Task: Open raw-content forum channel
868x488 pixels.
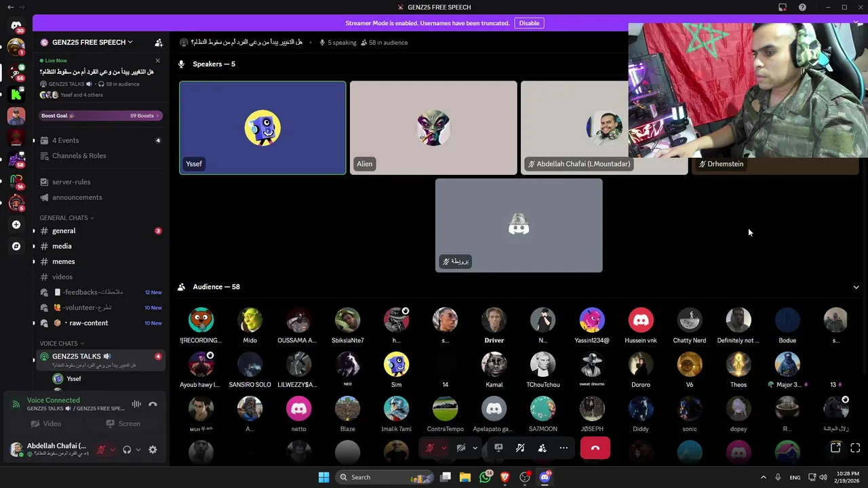Action: [100, 323]
